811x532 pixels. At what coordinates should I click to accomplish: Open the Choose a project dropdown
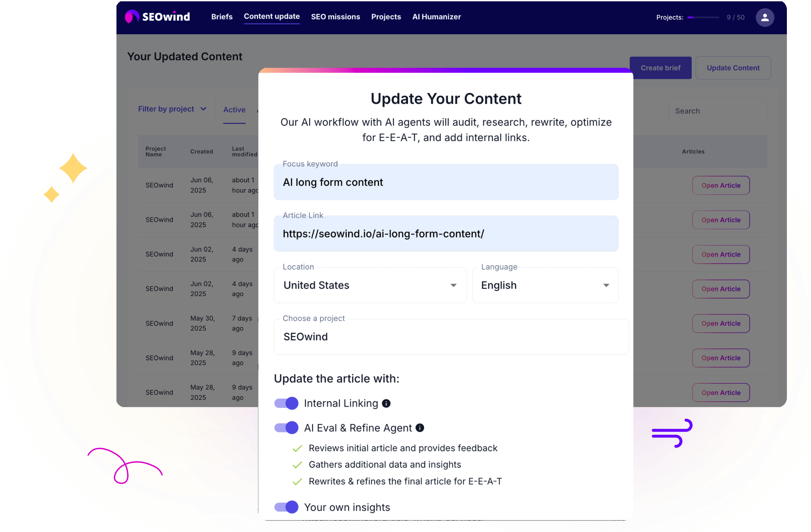(451, 337)
